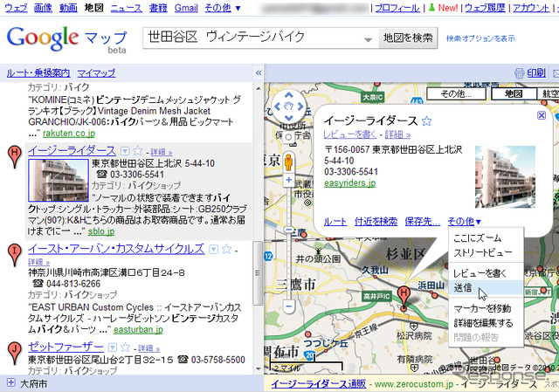
Task: Click the Street View pegman icon
Action: click(289, 163)
